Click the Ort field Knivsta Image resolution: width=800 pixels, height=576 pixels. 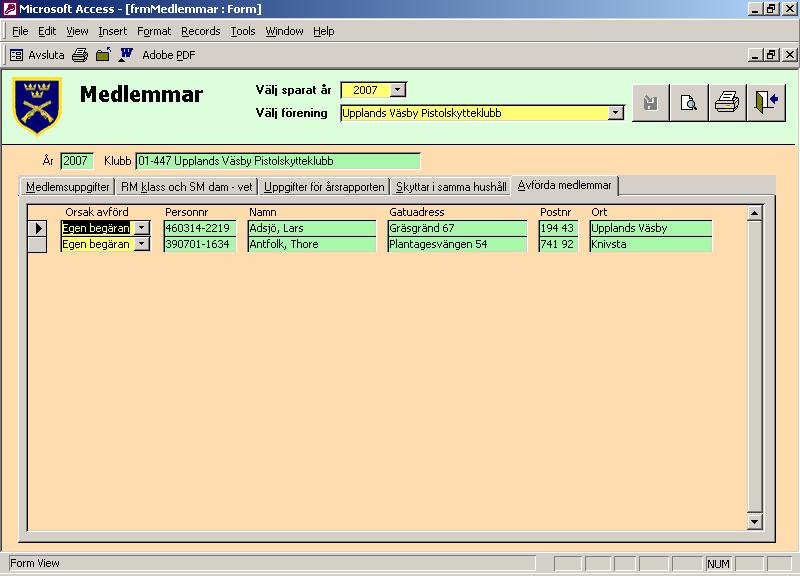click(651, 244)
